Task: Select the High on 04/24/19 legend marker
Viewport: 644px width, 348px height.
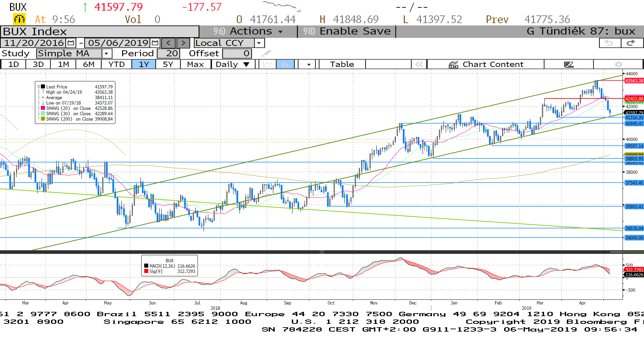Action: pos(43,92)
